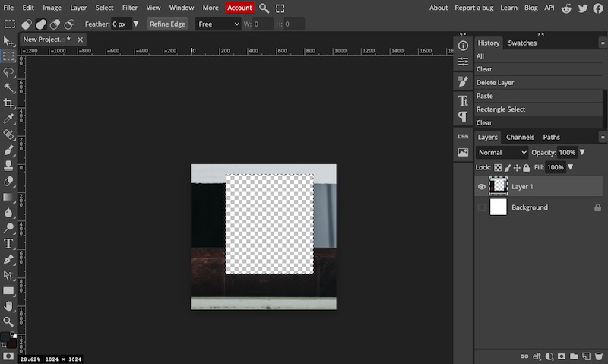Select the Magic Wand tool
Viewport: 608px width, 364px height.
click(8, 87)
